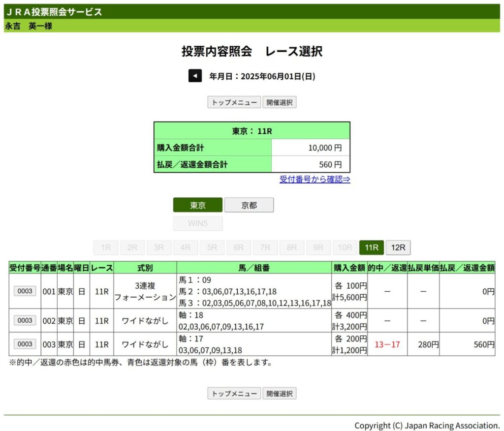Image resolution: width=504 pixels, height=431 pixels.
Task: Click the greyed-out 1R race tab
Action: pyautogui.click(x=106, y=247)
